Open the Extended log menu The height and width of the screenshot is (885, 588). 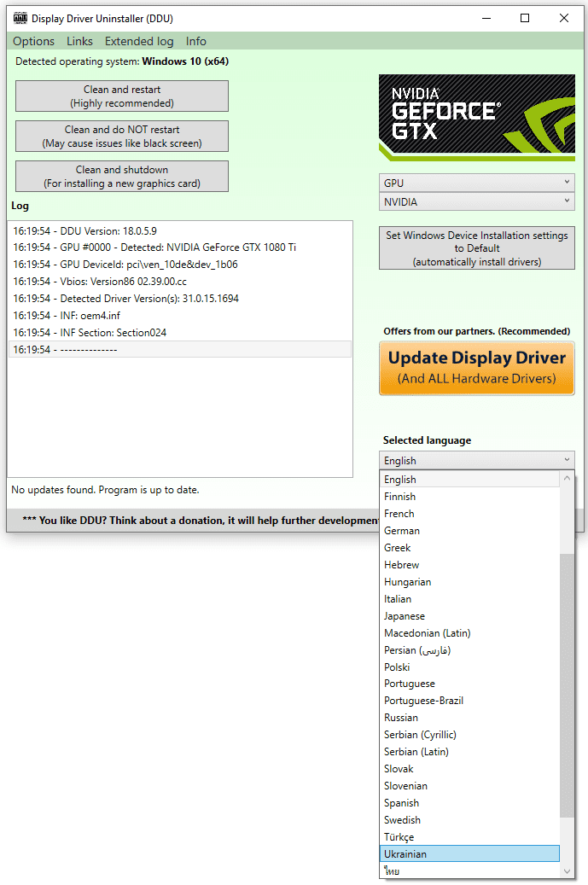pos(139,41)
